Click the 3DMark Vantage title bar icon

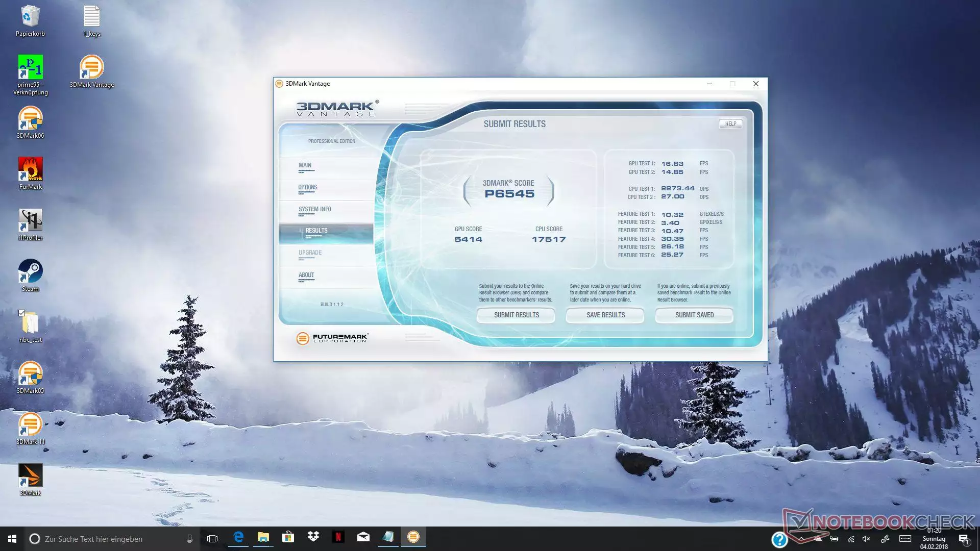(279, 84)
